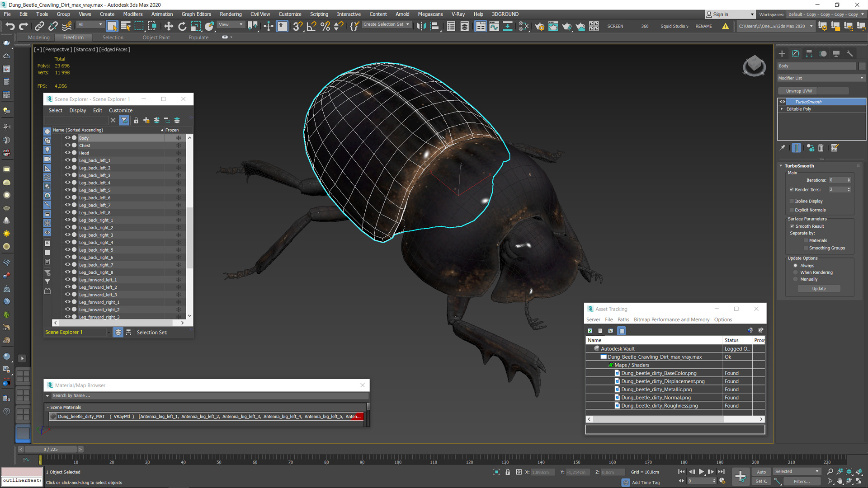Click Remove modifier trash icon
This screenshot has width=868, height=488.
(821, 148)
